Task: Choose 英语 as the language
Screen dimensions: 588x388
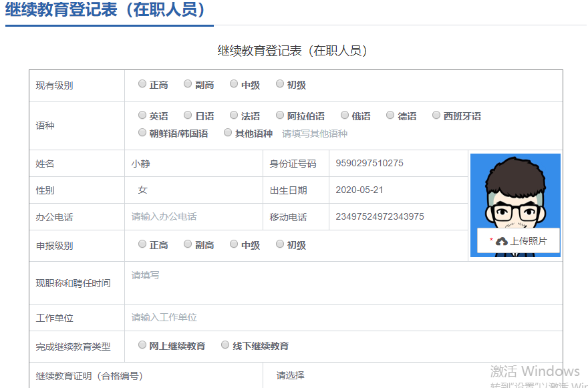Action: 142,116
